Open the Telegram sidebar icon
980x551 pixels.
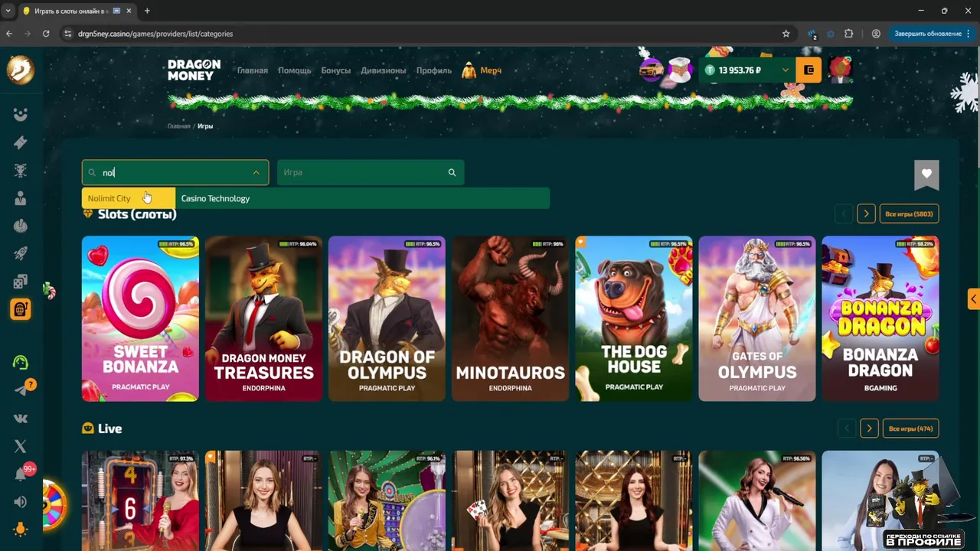pyautogui.click(x=21, y=390)
